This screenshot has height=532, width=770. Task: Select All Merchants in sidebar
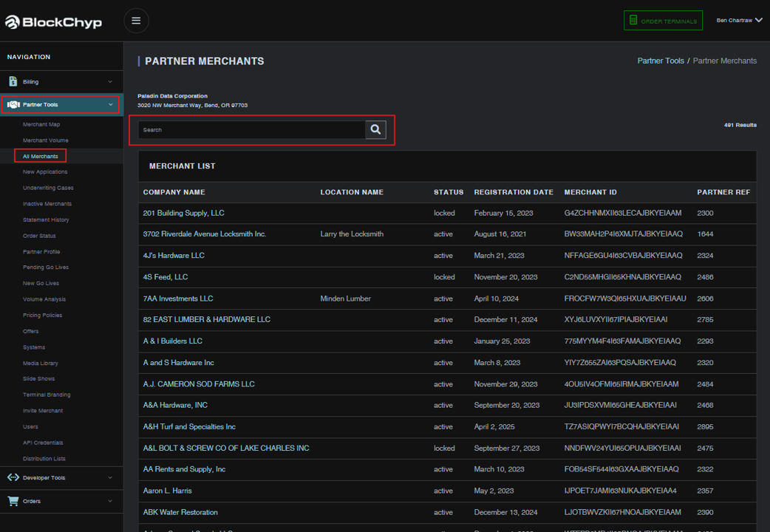click(x=40, y=156)
